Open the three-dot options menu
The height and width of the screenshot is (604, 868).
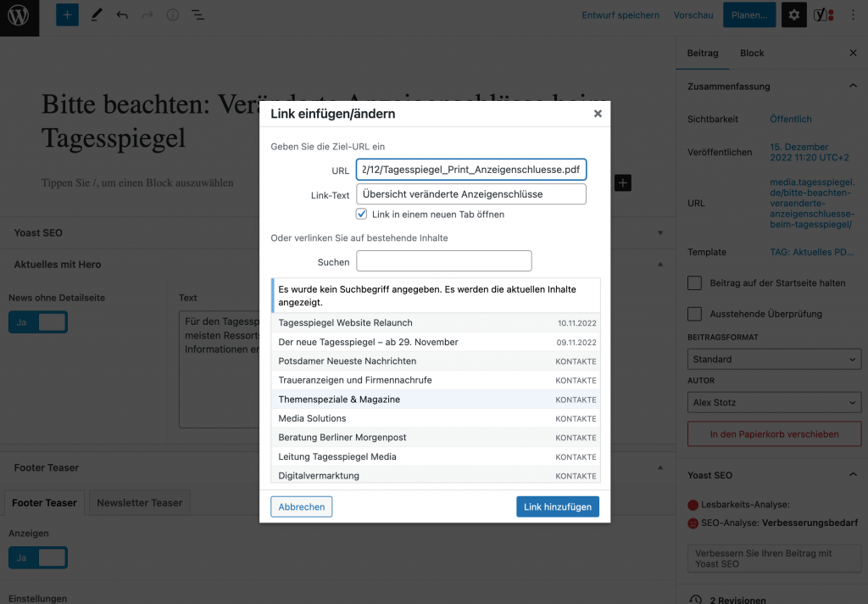pyautogui.click(x=853, y=15)
